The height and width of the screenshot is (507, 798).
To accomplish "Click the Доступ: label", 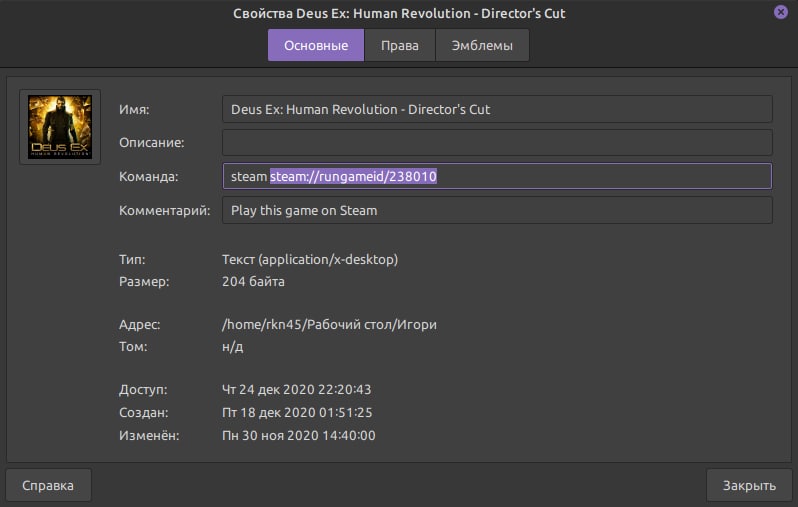I will click(143, 389).
